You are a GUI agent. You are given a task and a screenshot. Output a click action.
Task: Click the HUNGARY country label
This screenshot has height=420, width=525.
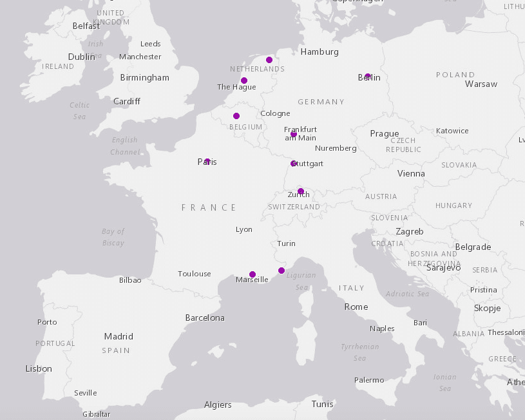pos(453,205)
